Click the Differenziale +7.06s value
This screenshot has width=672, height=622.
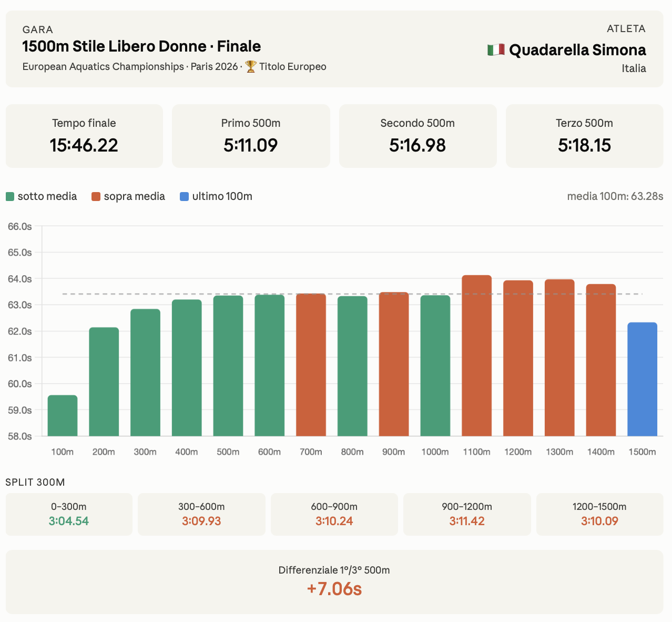[x=334, y=588]
